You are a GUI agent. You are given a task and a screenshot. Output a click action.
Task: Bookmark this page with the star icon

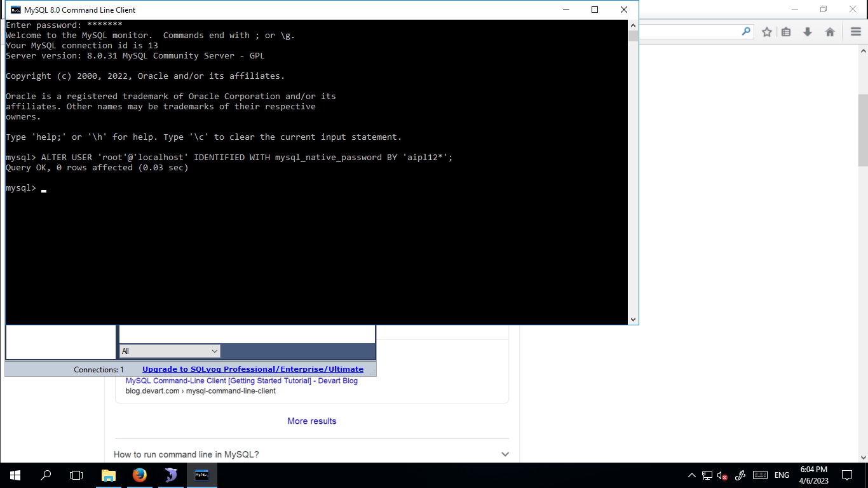click(x=767, y=32)
